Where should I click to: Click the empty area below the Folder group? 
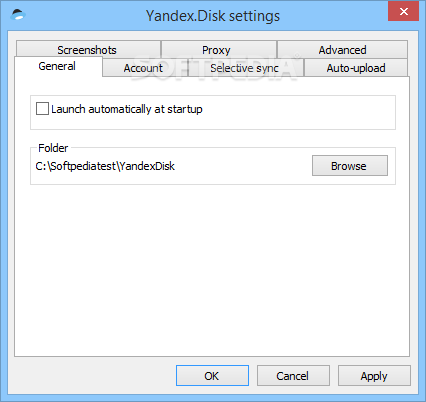[212, 270]
